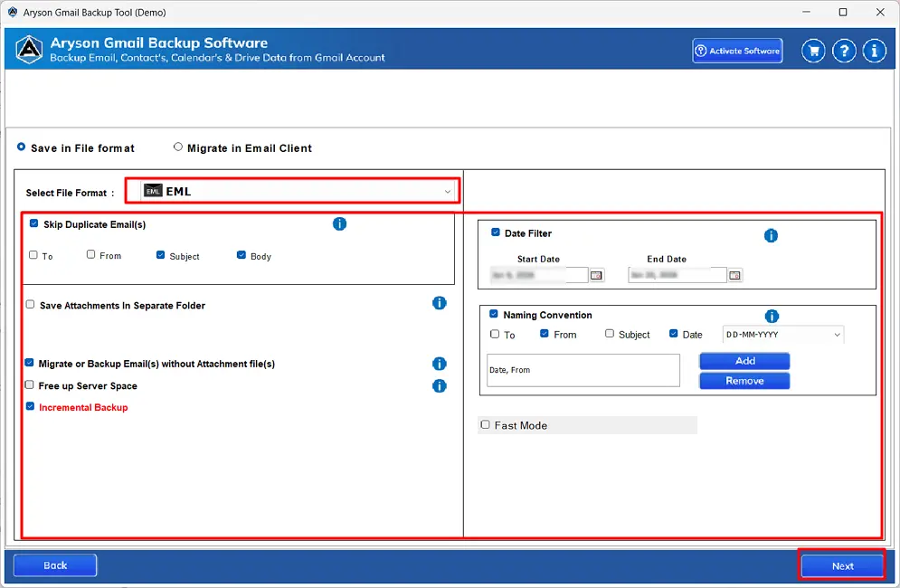
Task: Click the Select File Format label
Action: coord(70,193)
